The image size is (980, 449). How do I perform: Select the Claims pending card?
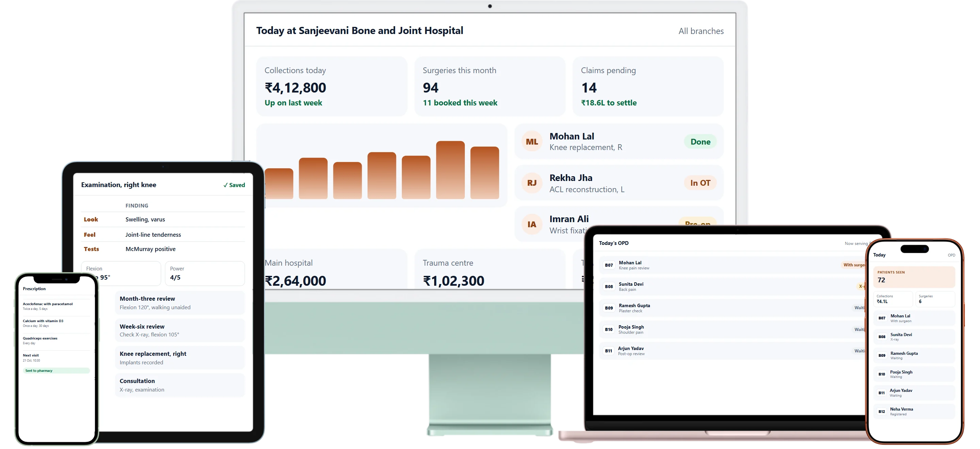648,86
